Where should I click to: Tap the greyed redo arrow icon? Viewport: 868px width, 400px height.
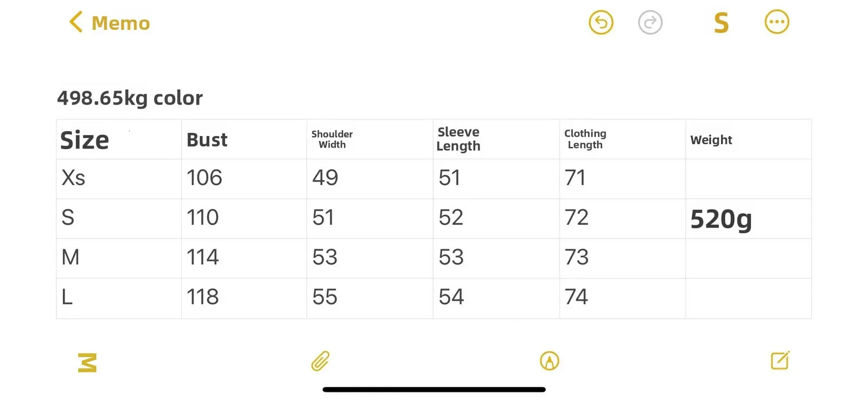pyautogui.click(x=650, y=23)
